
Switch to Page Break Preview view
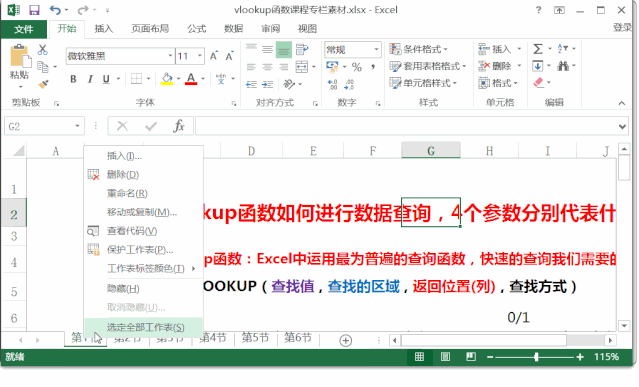(471, 357)
